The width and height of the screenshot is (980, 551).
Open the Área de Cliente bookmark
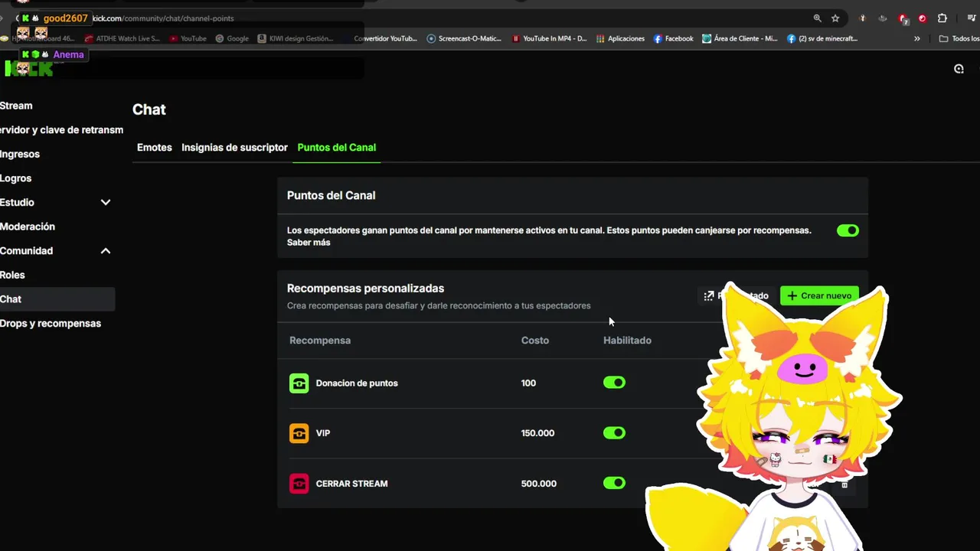pyautogui.click(x=740, y=38)
